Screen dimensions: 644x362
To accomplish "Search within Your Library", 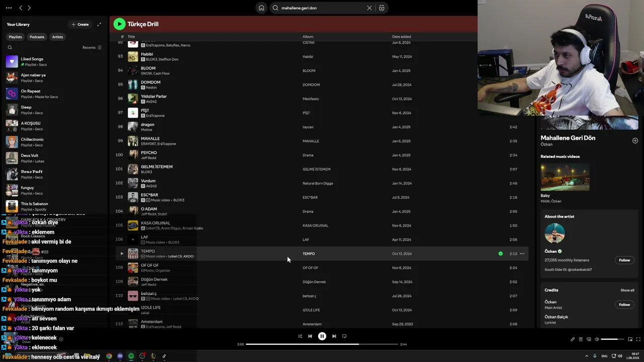I will (x=10, y=48).
